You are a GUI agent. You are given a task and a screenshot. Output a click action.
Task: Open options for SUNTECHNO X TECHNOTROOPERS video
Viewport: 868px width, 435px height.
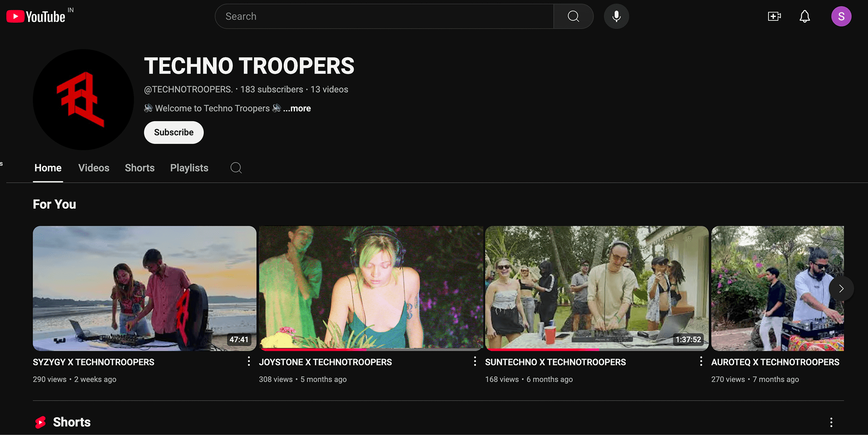(x=701, y=361)
